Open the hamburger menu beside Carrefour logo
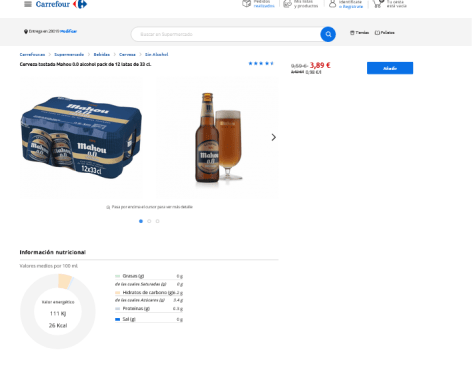Viewport: 475px width, 366px height. point(28,4)
